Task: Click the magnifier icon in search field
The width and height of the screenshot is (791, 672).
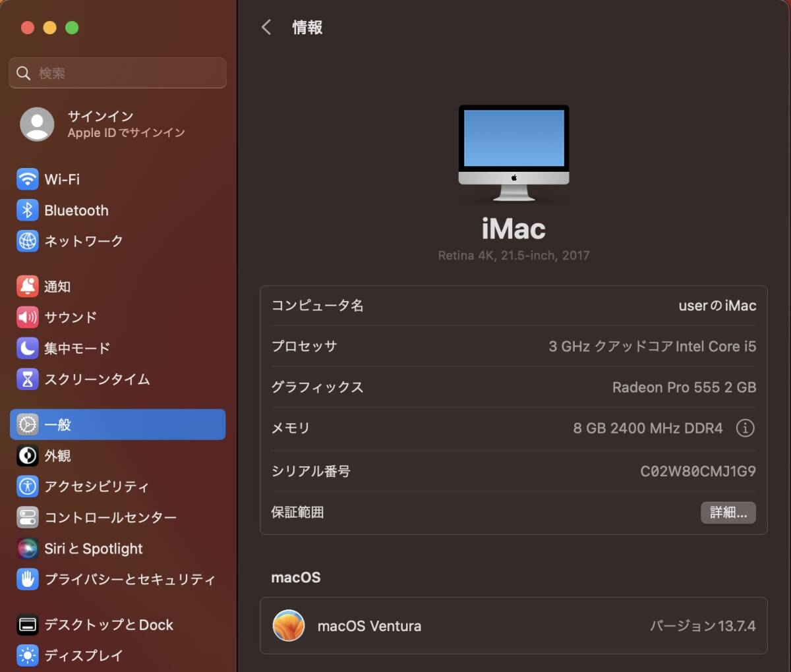Action: click(x=23, y=73)
